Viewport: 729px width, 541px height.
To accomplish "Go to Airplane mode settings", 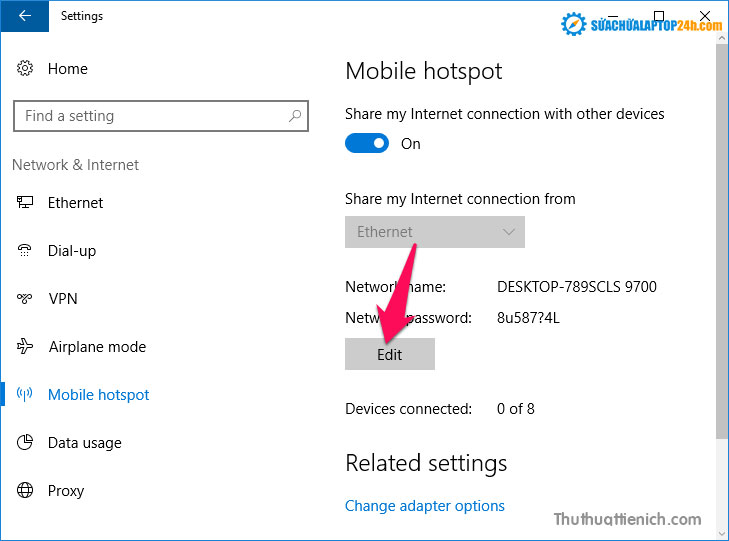I will tap(97, 347).
